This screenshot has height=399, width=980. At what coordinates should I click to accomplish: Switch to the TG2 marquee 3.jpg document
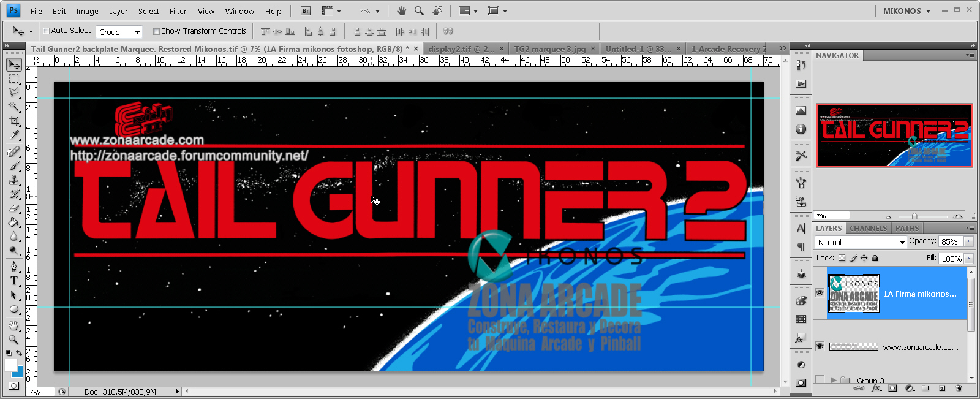click(549, 48)
